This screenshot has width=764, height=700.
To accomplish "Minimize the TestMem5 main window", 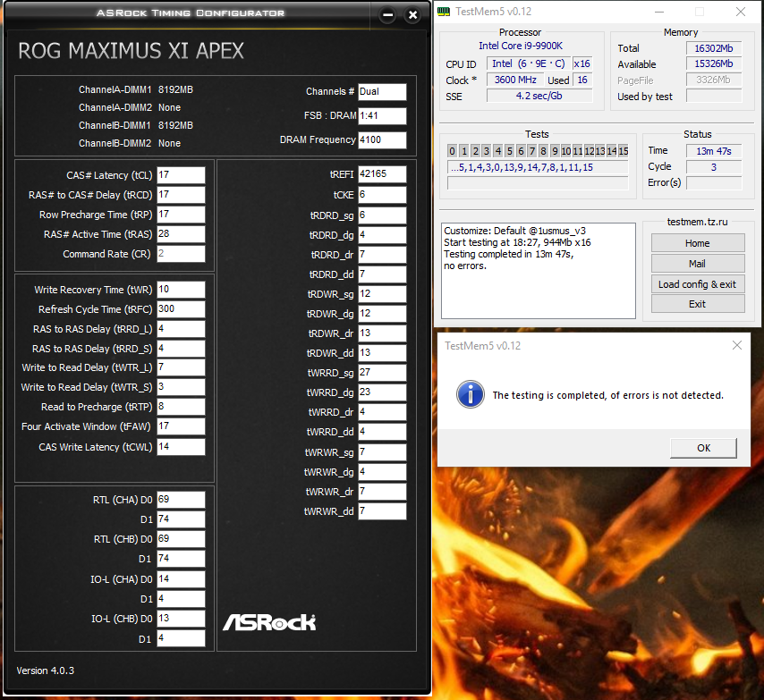I will click(658, 12).
